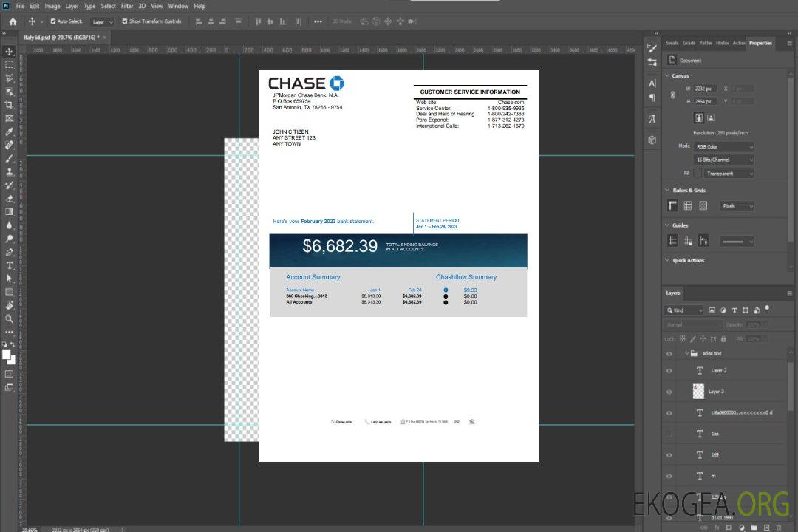Select the Dodge tool
The height and width of the screenshot is (532, 798).
pos(9,238)
